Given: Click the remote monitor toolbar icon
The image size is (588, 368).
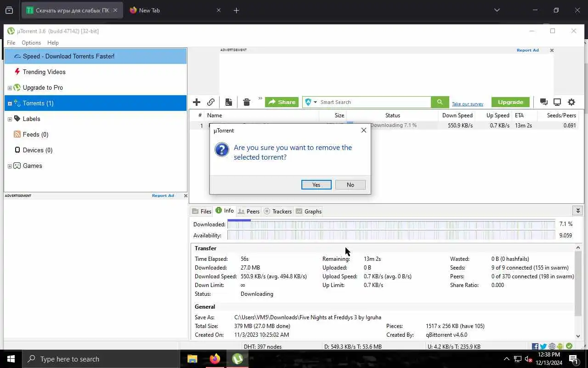Looking at the screenshot, I should (x=557, y=102).
